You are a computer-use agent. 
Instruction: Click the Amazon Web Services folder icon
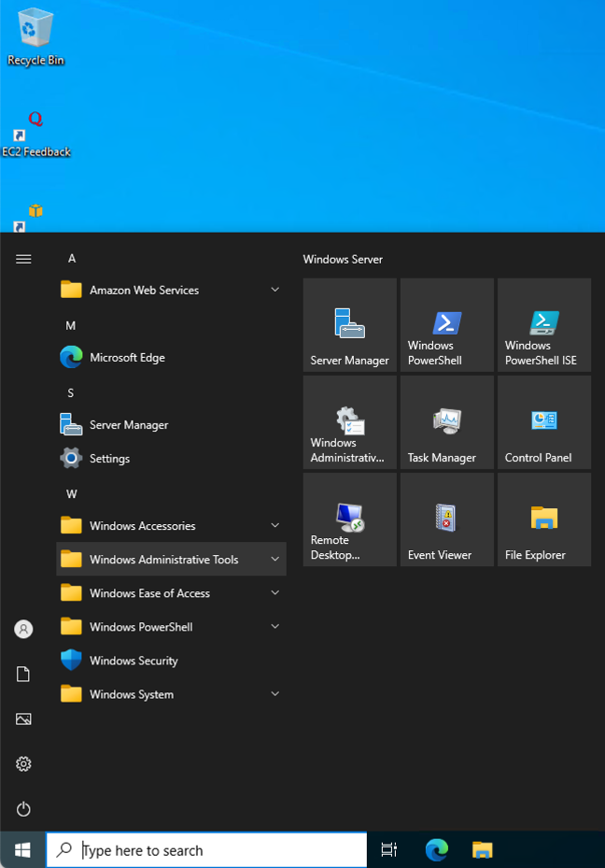(x=71, y=290)
